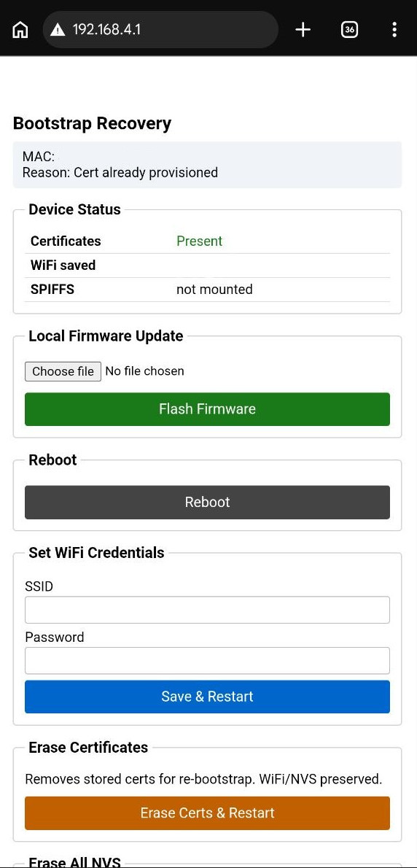This screenshot has height=868, width=417.
Task: Click the Bootstrap Recovery heading
Action: pyautogui.click(x=92, y=123)
